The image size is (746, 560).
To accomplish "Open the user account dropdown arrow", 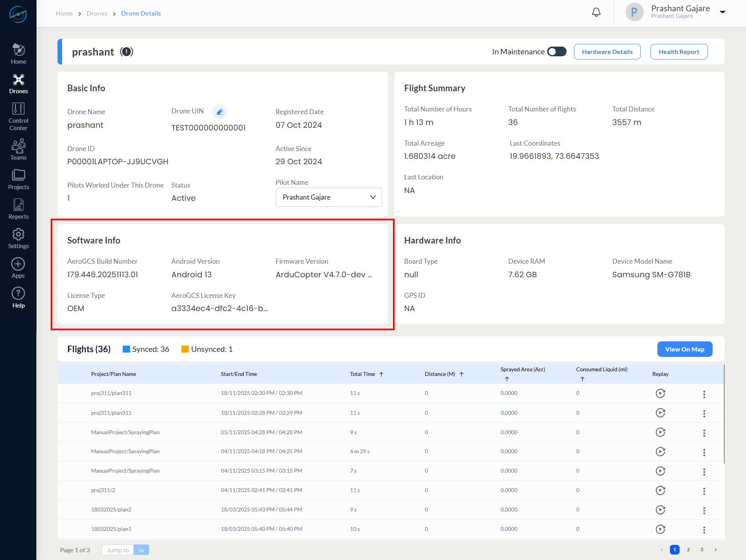I will [722, 12].
